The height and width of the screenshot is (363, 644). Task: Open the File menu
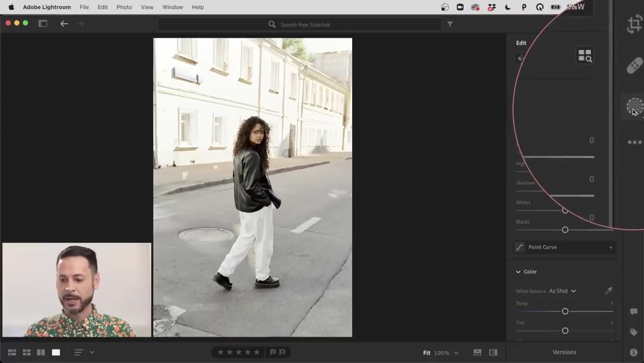coord(84,7)
